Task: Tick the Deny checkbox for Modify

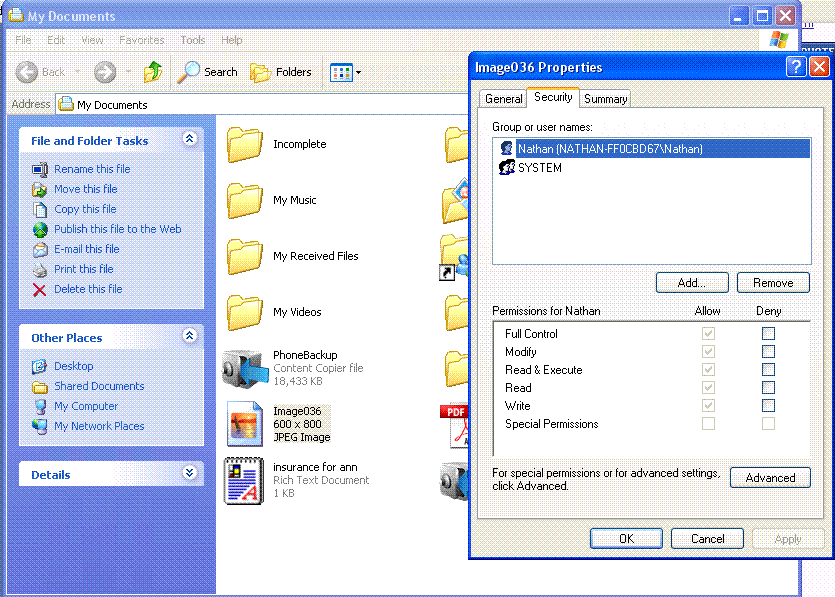Action: 768,352
